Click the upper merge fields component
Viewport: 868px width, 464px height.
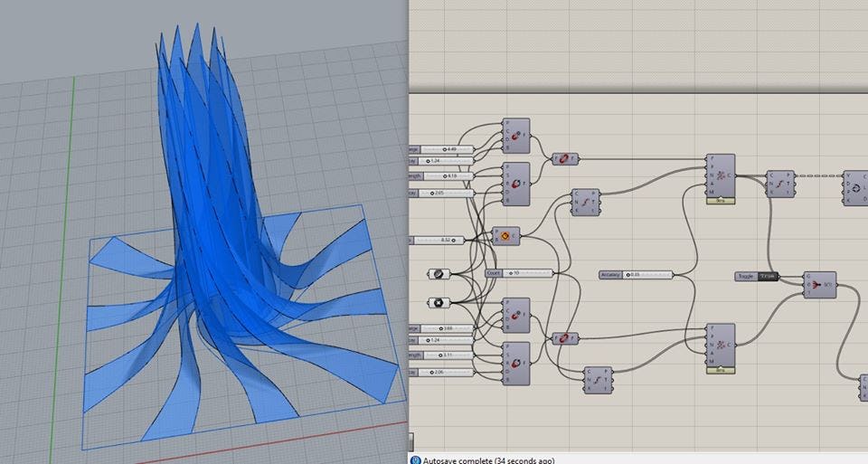[565, 158]
